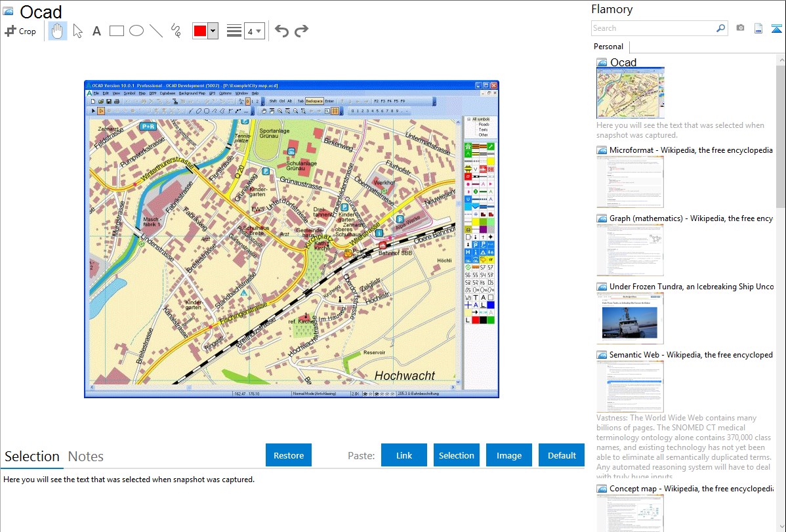The image size is (786, 532).
Task: Pick the ellipse drawing tool
Action: point(136,31)
